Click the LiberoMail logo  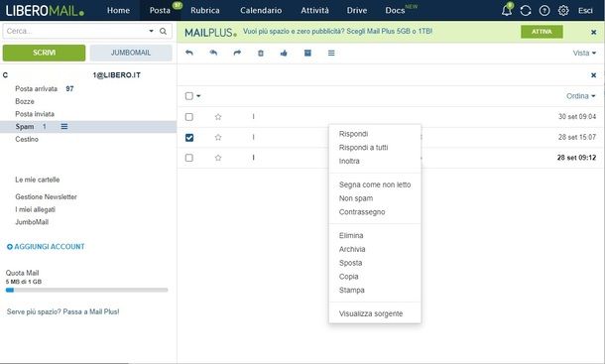point(45,11)
